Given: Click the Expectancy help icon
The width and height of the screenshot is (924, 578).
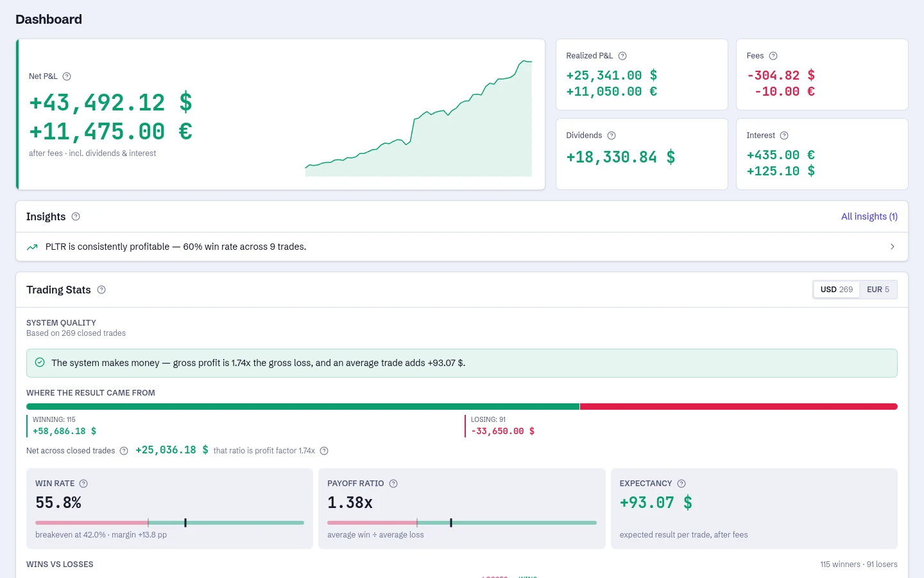Looking at the screenshot, I should [x=681, y=484].
